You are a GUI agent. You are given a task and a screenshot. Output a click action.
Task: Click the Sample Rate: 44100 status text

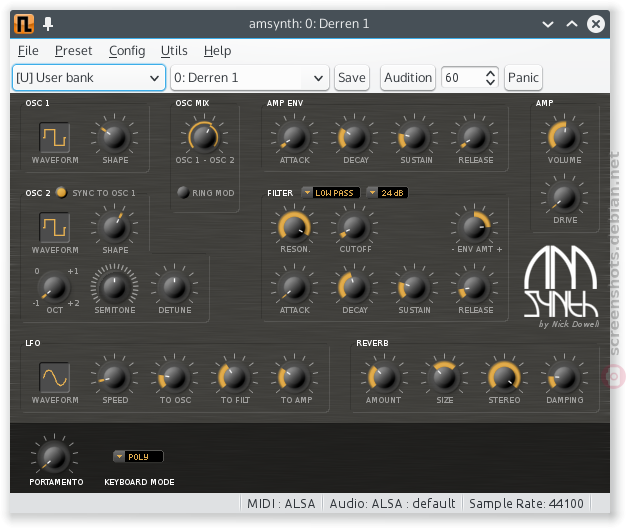[x=526, y=503]
